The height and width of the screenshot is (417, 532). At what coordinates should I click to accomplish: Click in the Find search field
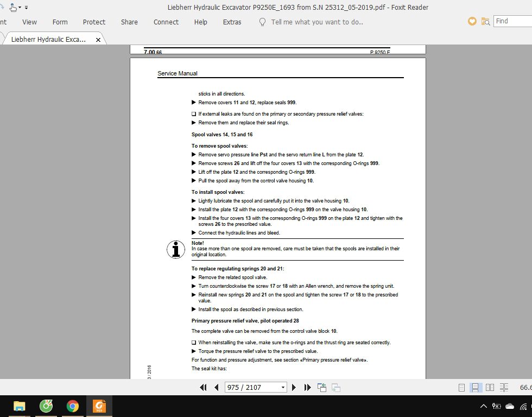[512, 21]
